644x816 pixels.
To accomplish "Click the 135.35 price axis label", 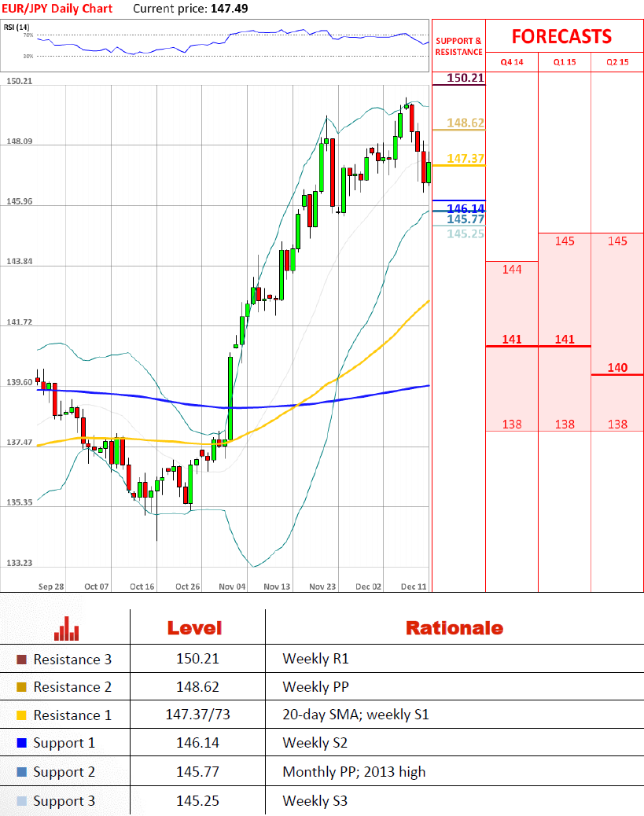I will coord(19,502).
